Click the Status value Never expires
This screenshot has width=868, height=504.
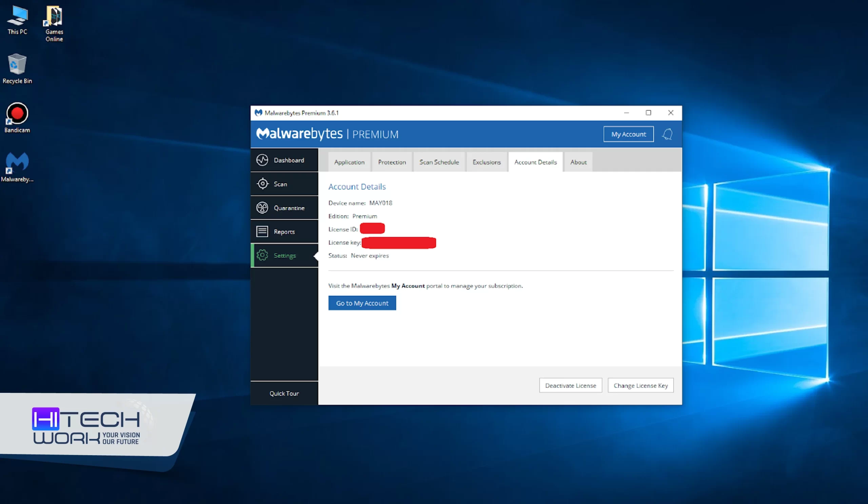[x=370, y=256]
